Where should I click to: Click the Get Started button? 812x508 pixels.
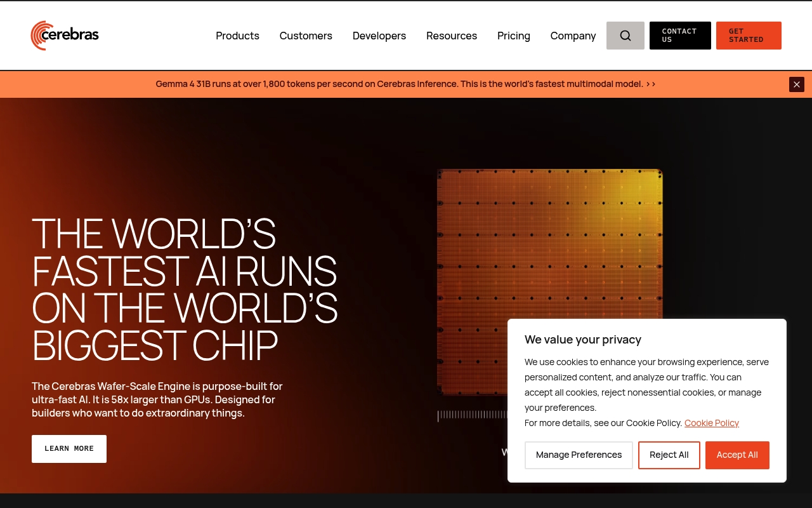coord(749,36)
